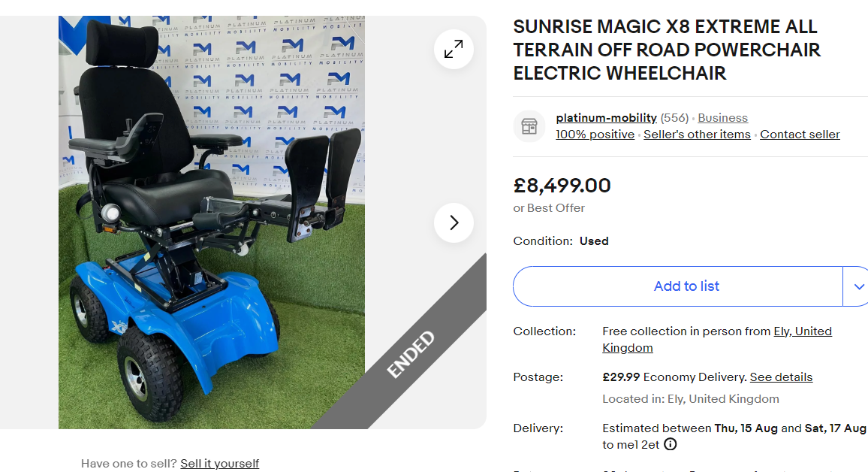Click the or Best Offer text
Image resolution: width=868 pixels, height=472 pixels.
pyautogui.click(x=549, y=208)
